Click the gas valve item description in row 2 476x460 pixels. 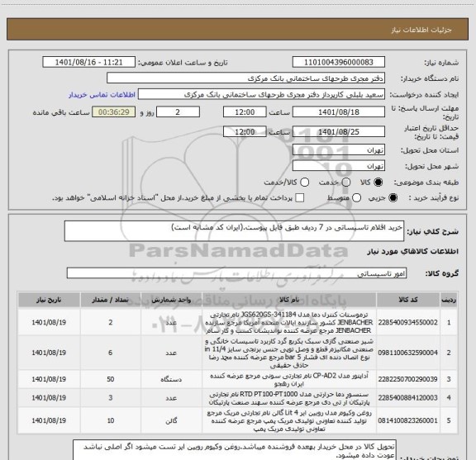click(289, 353)
